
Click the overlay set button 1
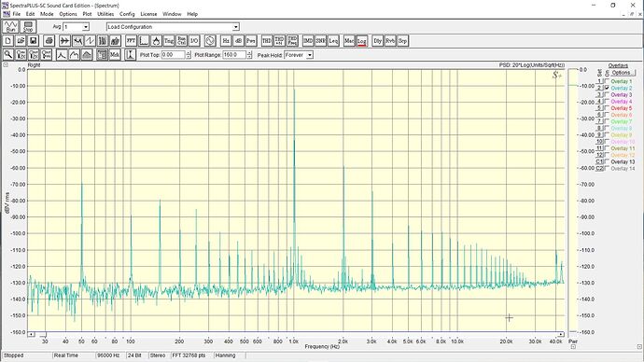pyautogui.click(x=599, y=81)
